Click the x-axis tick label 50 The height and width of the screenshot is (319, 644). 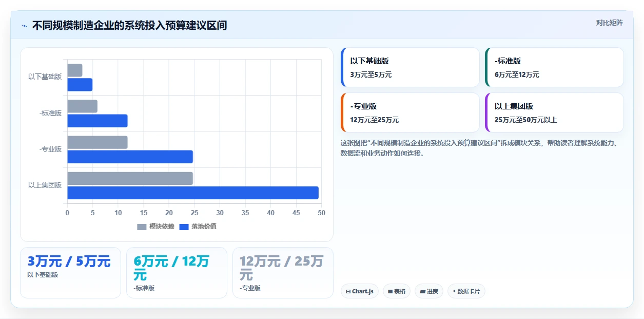coord(321,213)
